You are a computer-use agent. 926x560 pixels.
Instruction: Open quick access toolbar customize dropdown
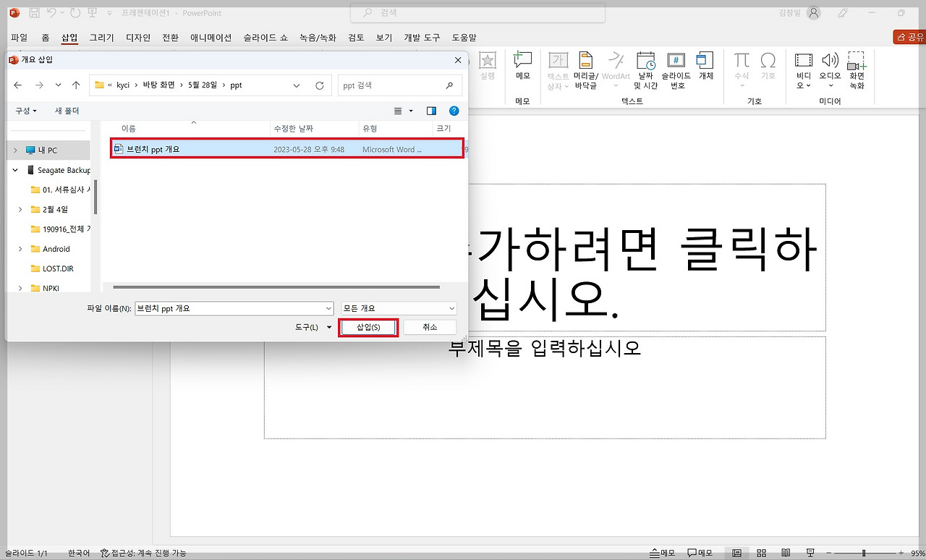pyautogui.click(x=109, y=13)
